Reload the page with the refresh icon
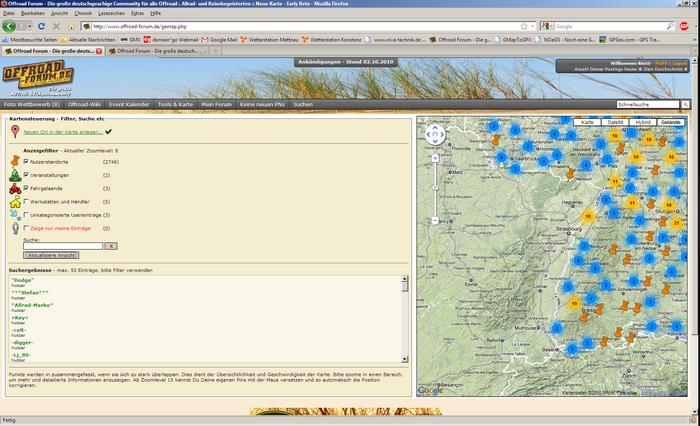 pyautogui.click(x=42, y=26)
